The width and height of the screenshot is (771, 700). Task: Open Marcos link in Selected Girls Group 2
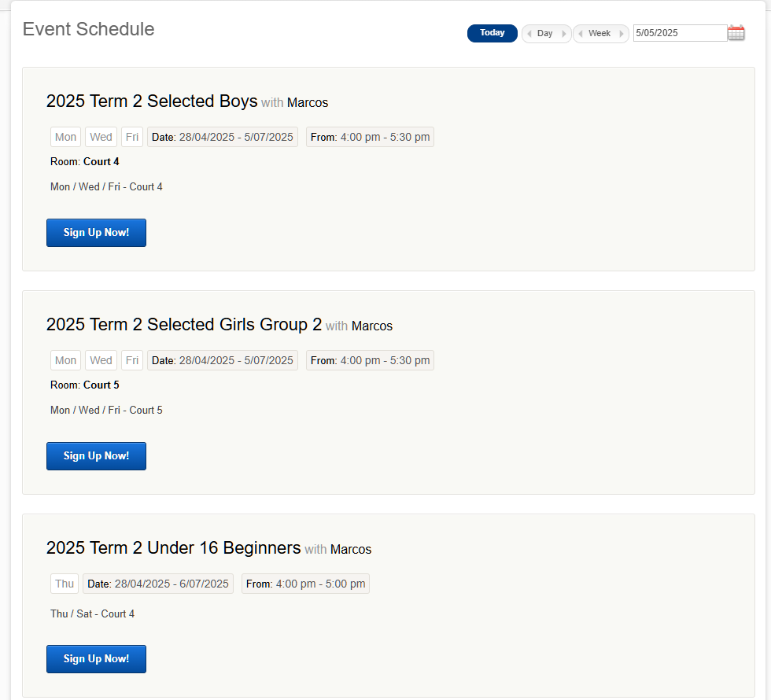click(x=371, y=326)
